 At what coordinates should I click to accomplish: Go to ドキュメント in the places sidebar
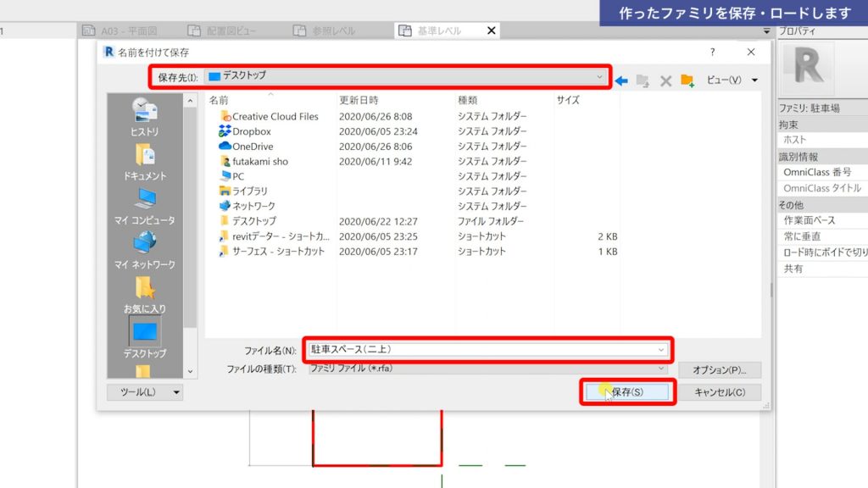pos(144,162)
